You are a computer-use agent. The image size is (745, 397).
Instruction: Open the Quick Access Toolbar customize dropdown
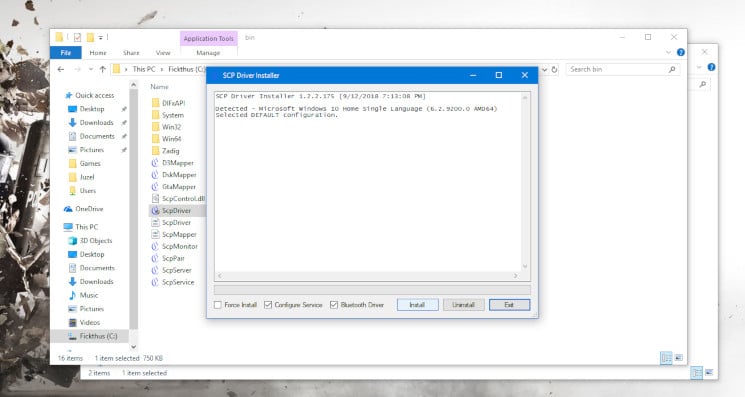(101, 37)
